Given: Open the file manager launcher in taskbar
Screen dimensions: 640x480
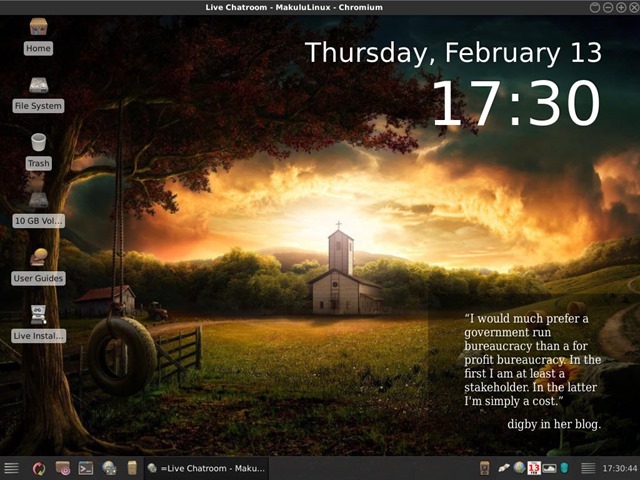Looking at the screenshot, I should tap(63, 468).
